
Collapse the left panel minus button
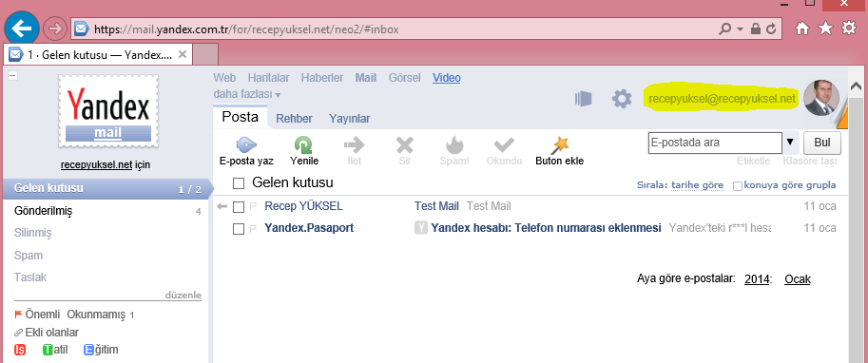coord(12,75)
